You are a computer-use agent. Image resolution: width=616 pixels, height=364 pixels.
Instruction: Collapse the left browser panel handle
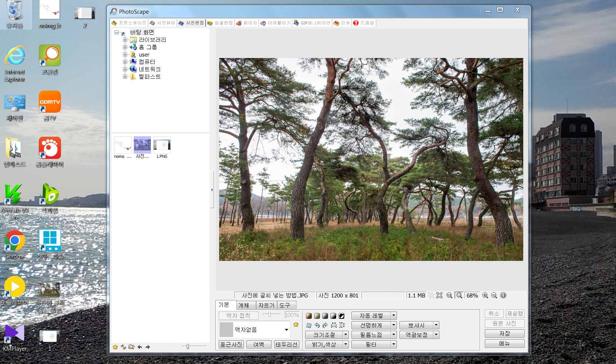coord(212,190)
